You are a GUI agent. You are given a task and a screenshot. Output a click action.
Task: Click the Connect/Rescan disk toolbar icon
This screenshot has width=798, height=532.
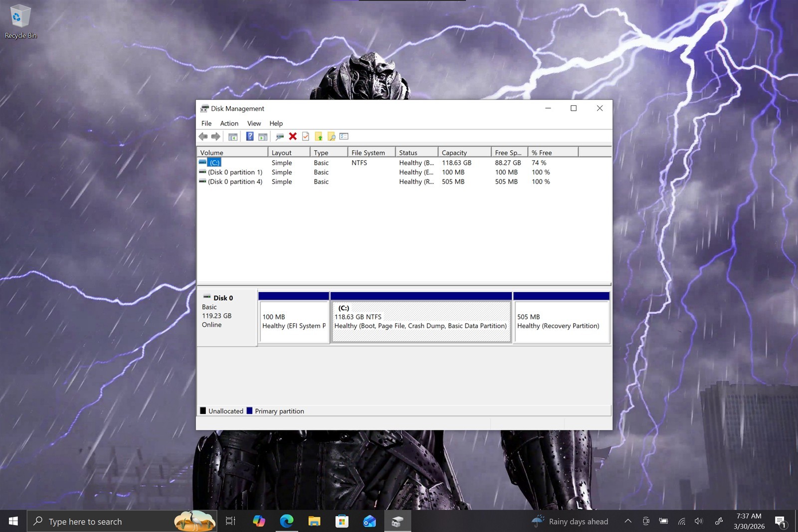coord(280,137)
